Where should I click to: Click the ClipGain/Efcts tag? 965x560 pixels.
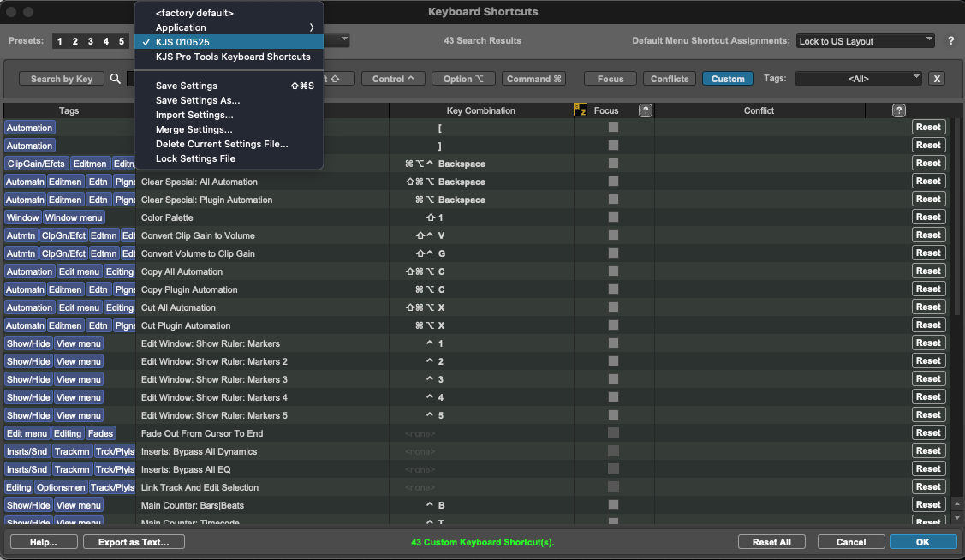pyautogui.click(x=36, y=164)
